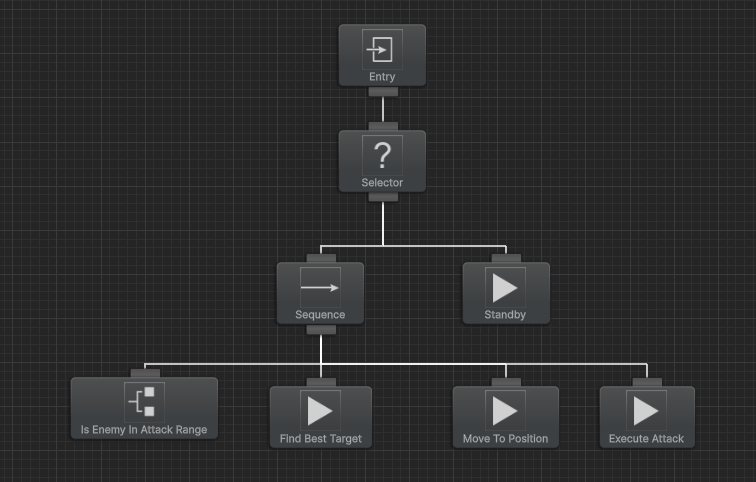756x482 pixels.
Task: Click the Move To Position play icon
Action: (505, 411)
